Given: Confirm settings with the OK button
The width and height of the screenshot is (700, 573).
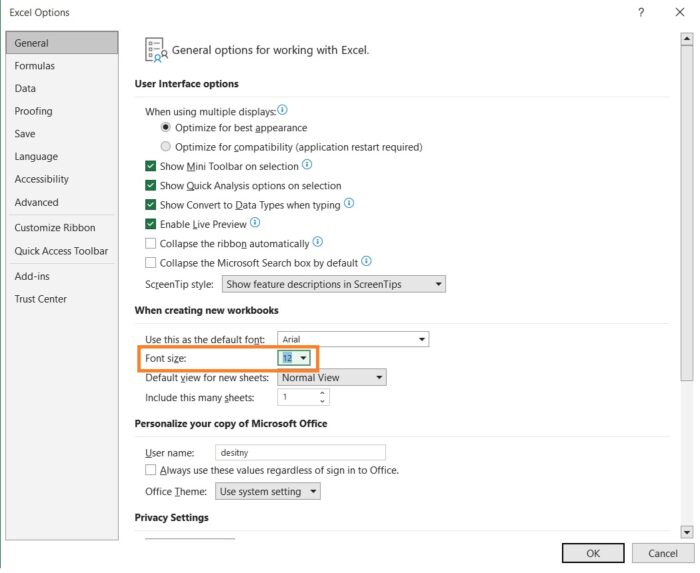Looking at the screenshot, I should 593,553.
